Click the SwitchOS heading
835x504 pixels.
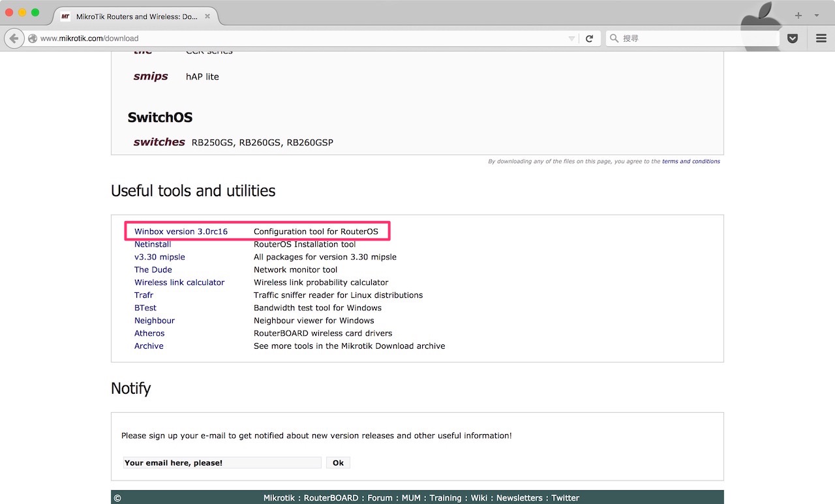click(160, 117)
